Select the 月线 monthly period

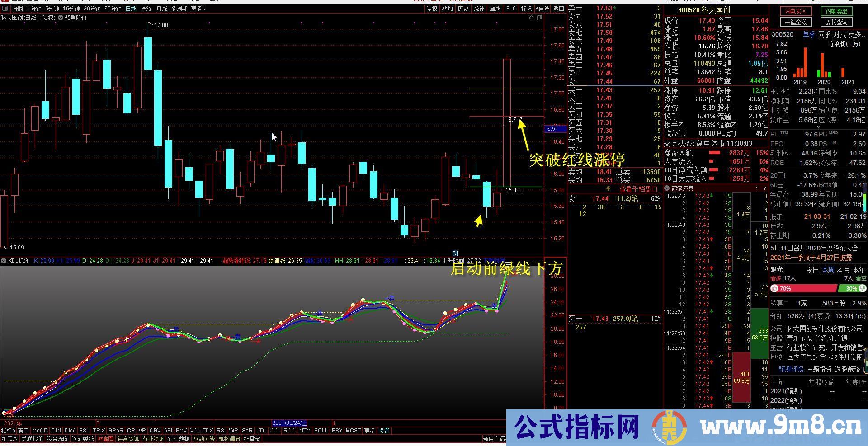click(x=161, y=9)
